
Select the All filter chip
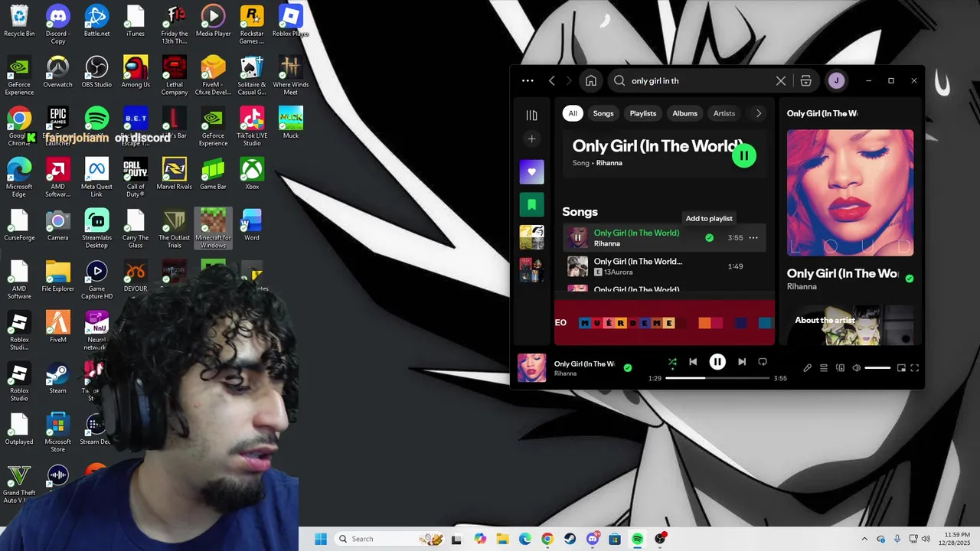tap(573, 113)
